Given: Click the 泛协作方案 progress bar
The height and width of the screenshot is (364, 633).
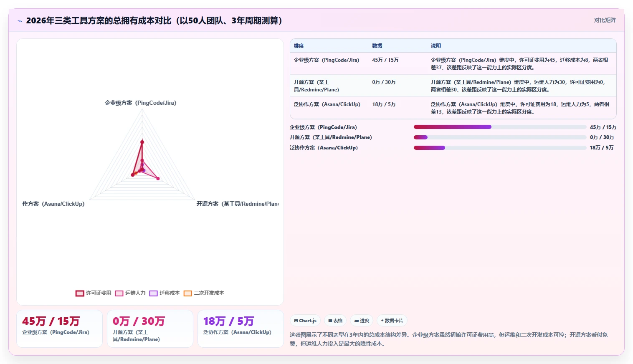Looking at the screenshot, I should coord(500,148).
